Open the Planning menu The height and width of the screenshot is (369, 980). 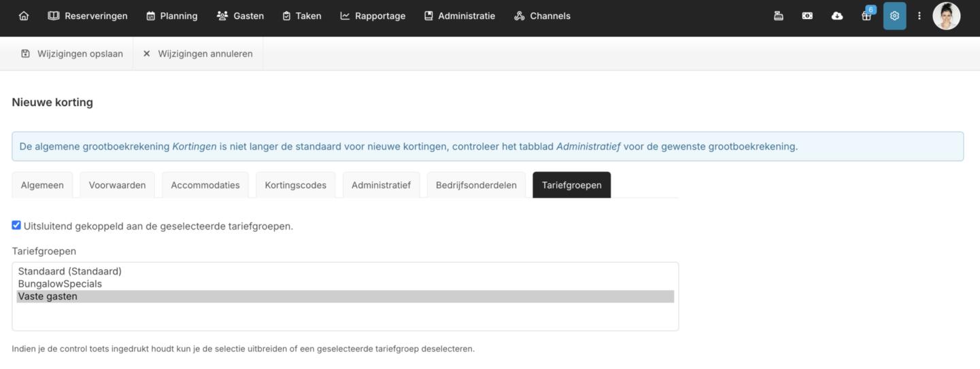(172, 16)
